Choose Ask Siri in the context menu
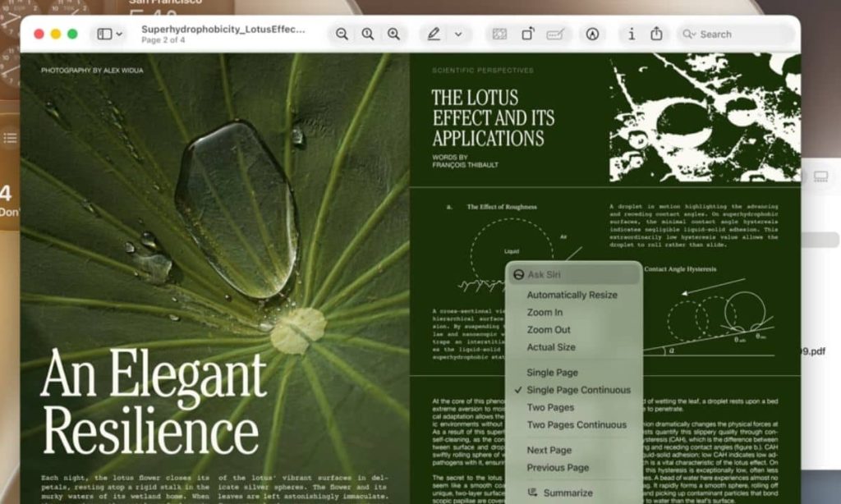The image size is (841, 504). tap(574, 274)
